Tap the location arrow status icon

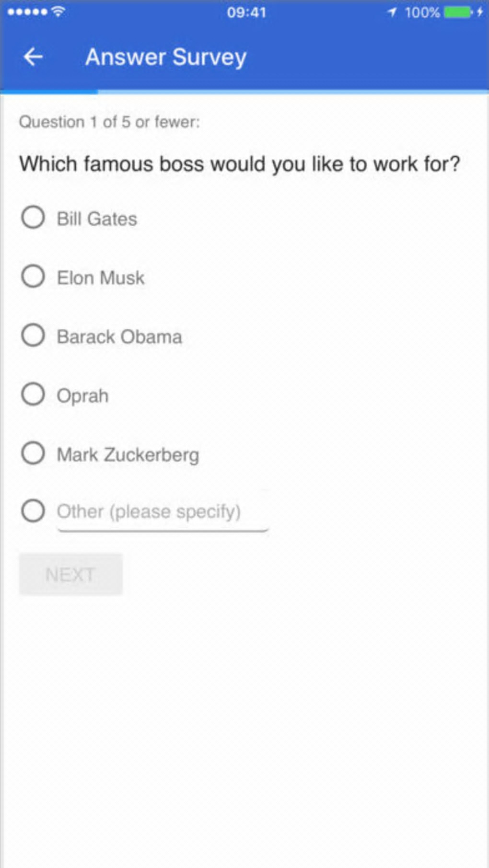click(392, 12)
